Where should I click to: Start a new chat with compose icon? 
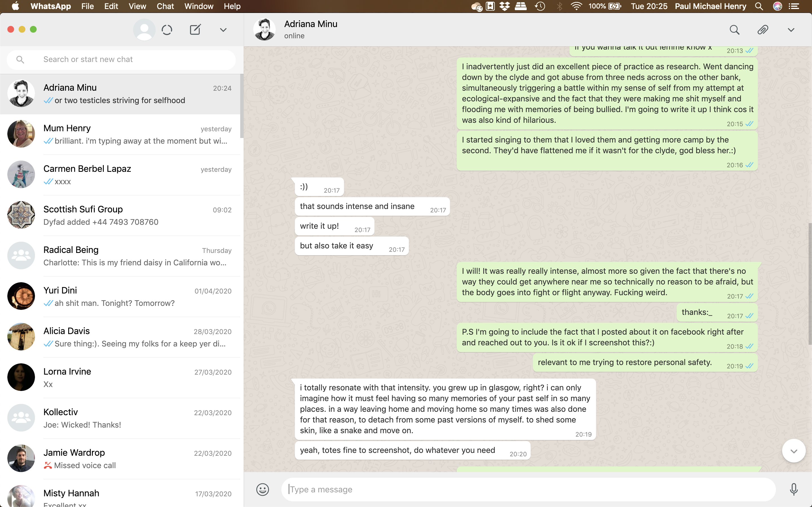tap(195, 30)
